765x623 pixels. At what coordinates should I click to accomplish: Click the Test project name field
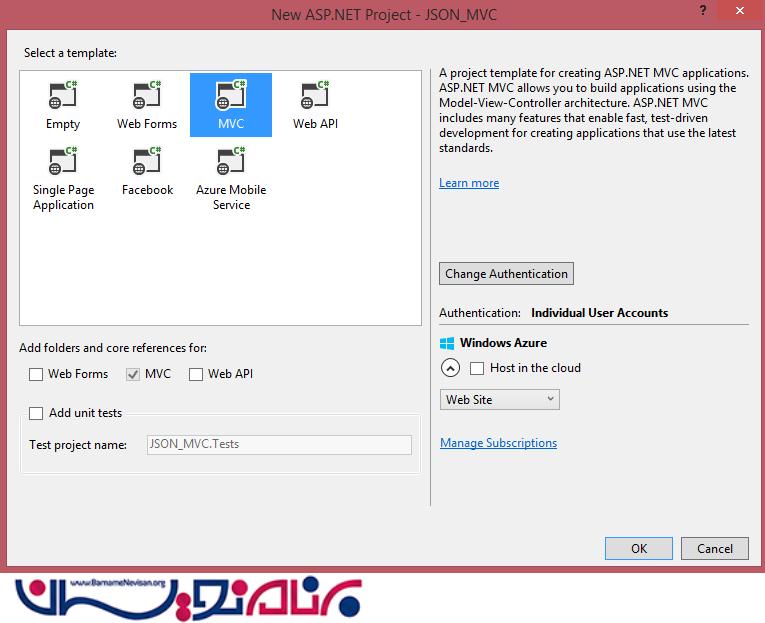279,445
